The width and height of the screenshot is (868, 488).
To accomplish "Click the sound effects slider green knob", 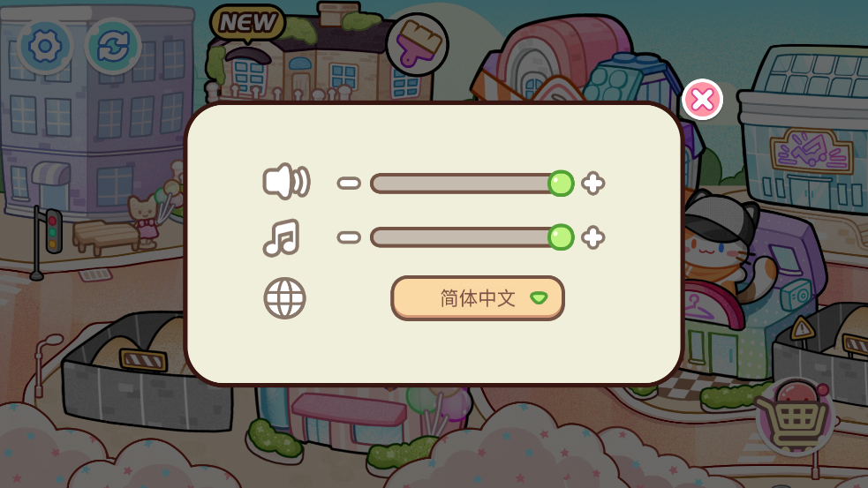I will [x=561, y=184].
